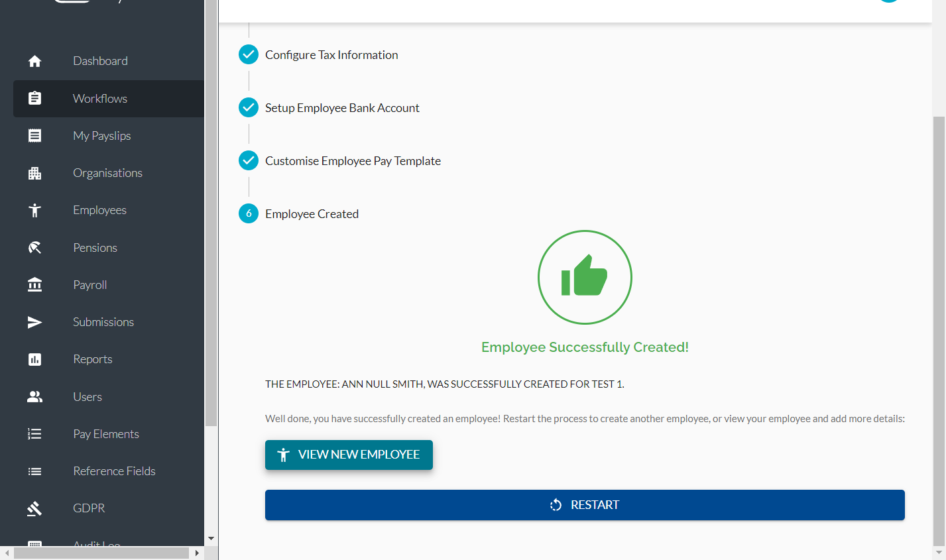Click the Restart button
This screenshot has width=946, height=560.
[x=585, y=505]
